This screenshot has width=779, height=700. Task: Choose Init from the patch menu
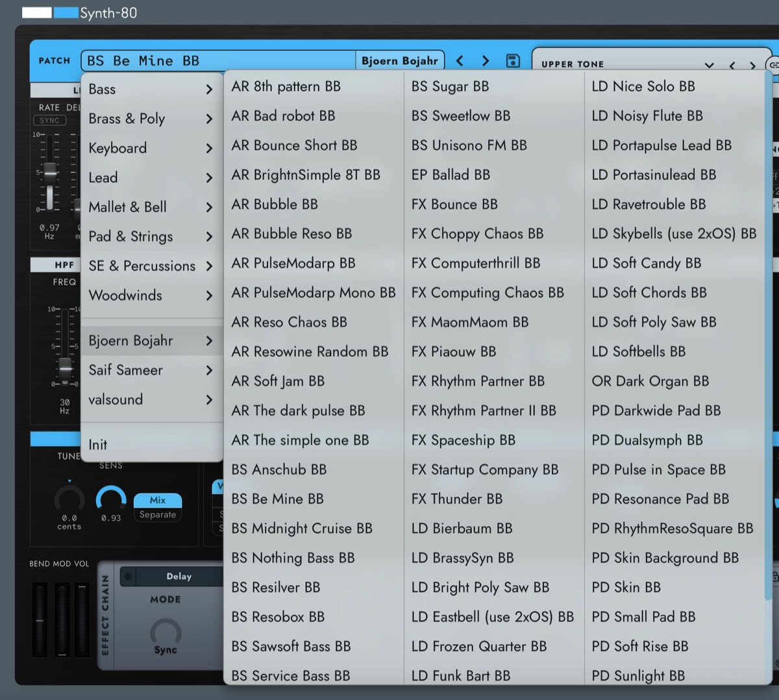[152, 445]
